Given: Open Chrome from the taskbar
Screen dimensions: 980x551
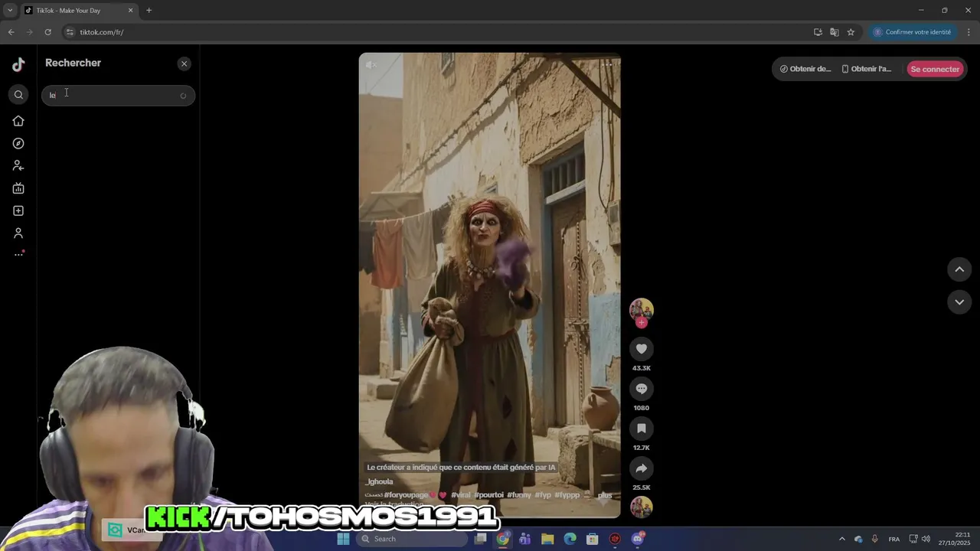Looking at the screenshot, I should [x=503, y=539].
